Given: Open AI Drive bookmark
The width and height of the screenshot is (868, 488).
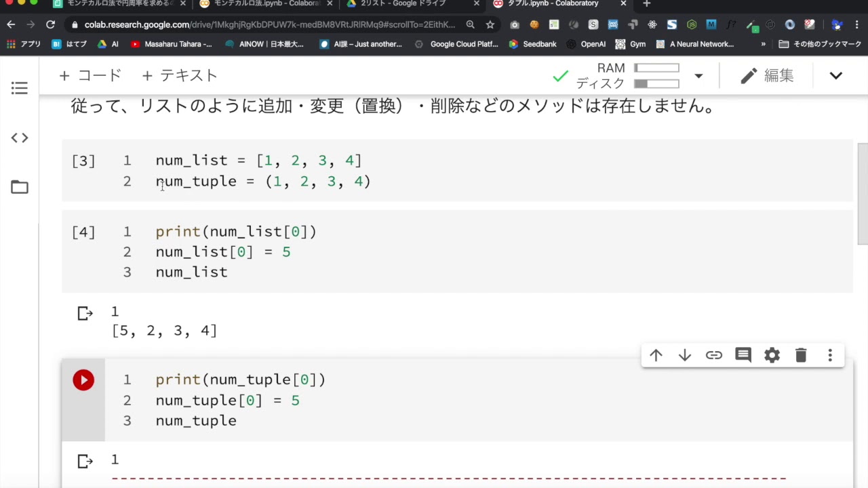Looking at the screenshot, I should pos(108,44).
